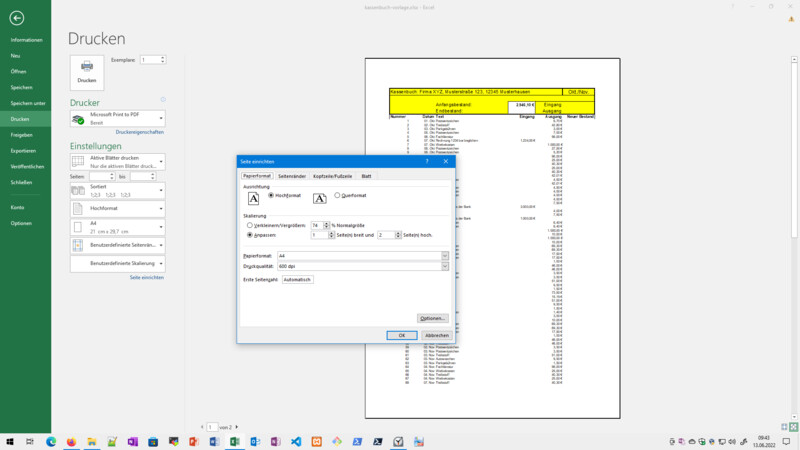Switch to the Blatt tab
The height and width of the screenshot is (450, 800).
tap(366, 176)
